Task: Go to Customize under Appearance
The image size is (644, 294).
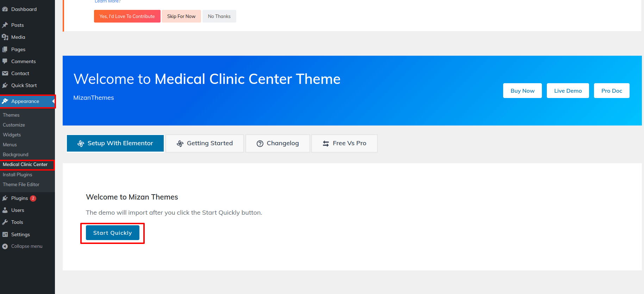Action: coord(14,125)
